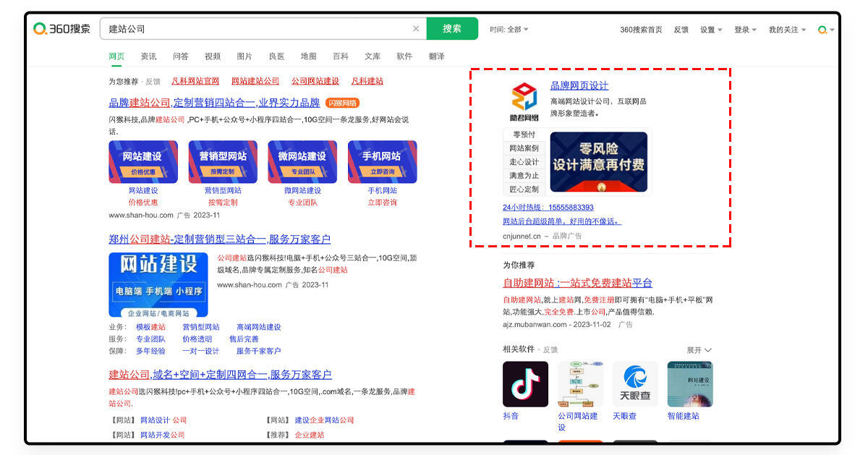Open the 时间: 全部 filter dropdown
The image size is (868, 455).
pos(509,30)
